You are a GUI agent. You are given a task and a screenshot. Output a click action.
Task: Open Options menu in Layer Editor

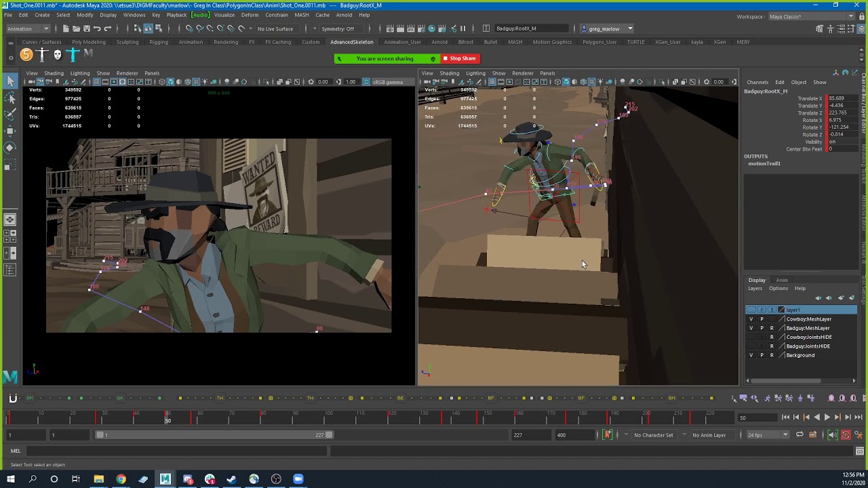[778, 289]
